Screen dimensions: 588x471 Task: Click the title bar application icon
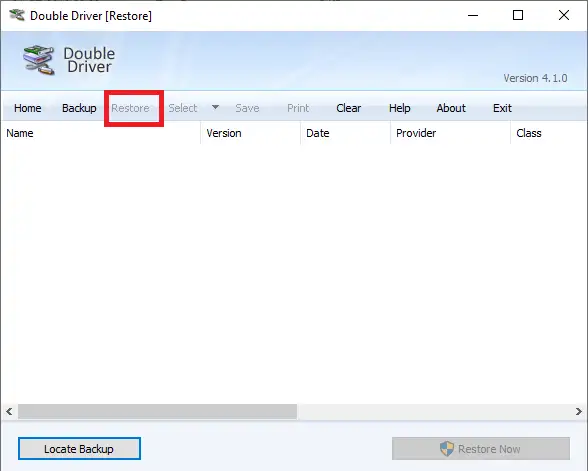(17, 15)
